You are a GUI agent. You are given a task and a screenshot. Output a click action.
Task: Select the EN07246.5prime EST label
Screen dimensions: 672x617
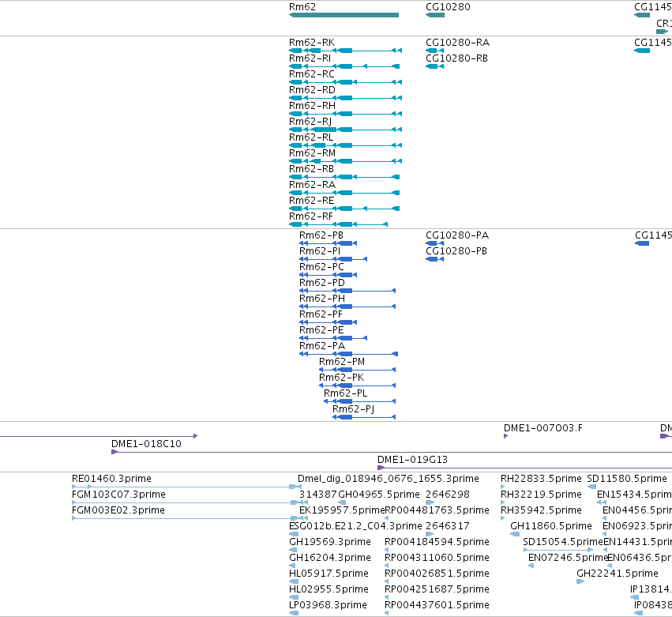tap(568, 558)
